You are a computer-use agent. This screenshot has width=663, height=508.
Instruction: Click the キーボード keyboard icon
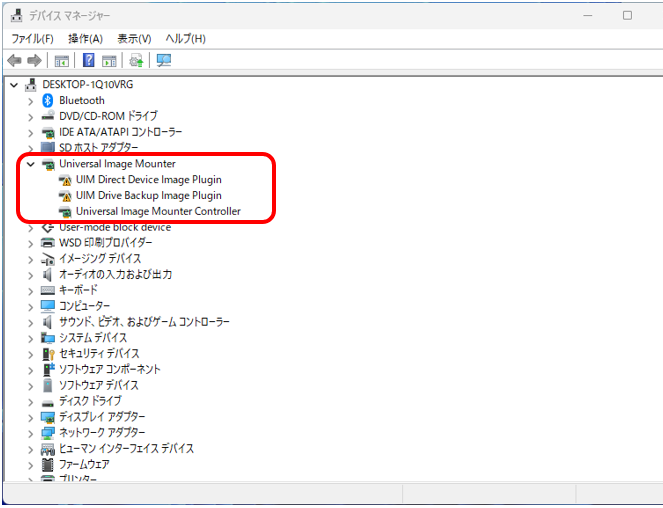(48, 291)
